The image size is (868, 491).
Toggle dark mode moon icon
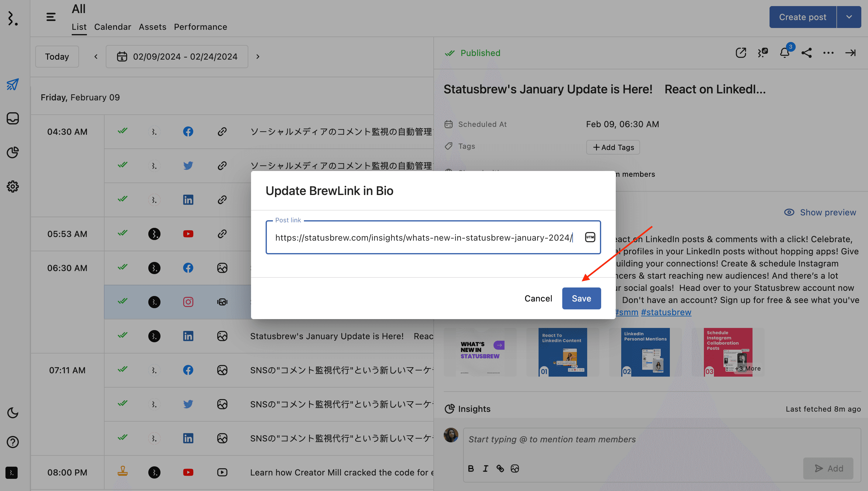(13, 413)
